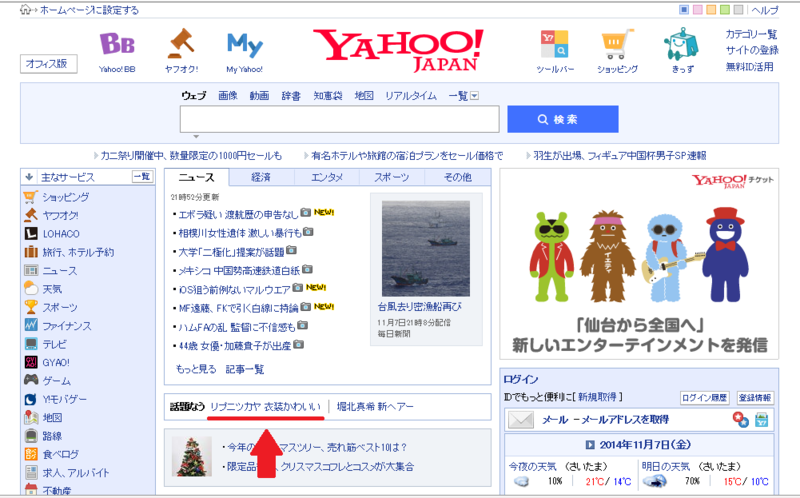The image size is (800, 498).
Task: Focus the main search input field
Action: coord(339,119)
